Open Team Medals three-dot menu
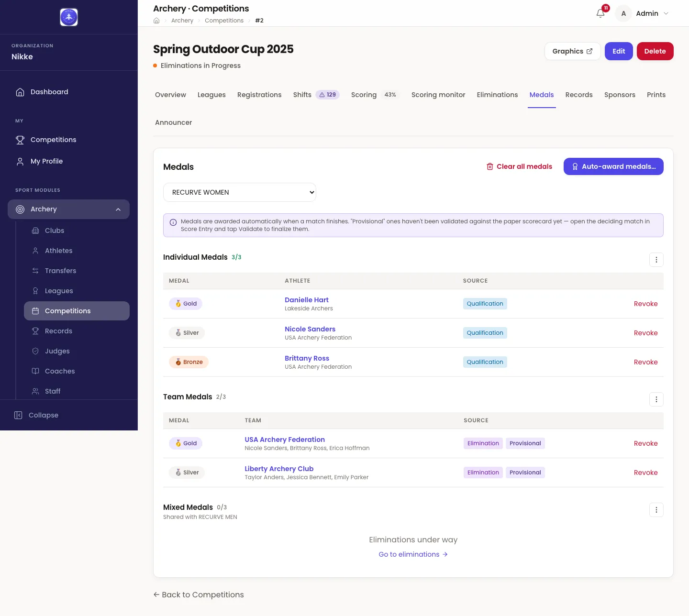The image size is (689, 616). (656, 399)
